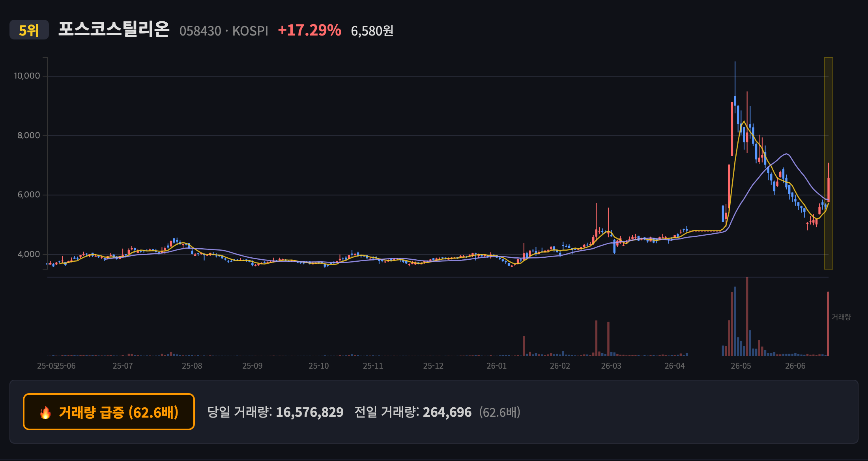Select the 25-12 date axis label
The image size is (868, 461).
click(434, 366)
